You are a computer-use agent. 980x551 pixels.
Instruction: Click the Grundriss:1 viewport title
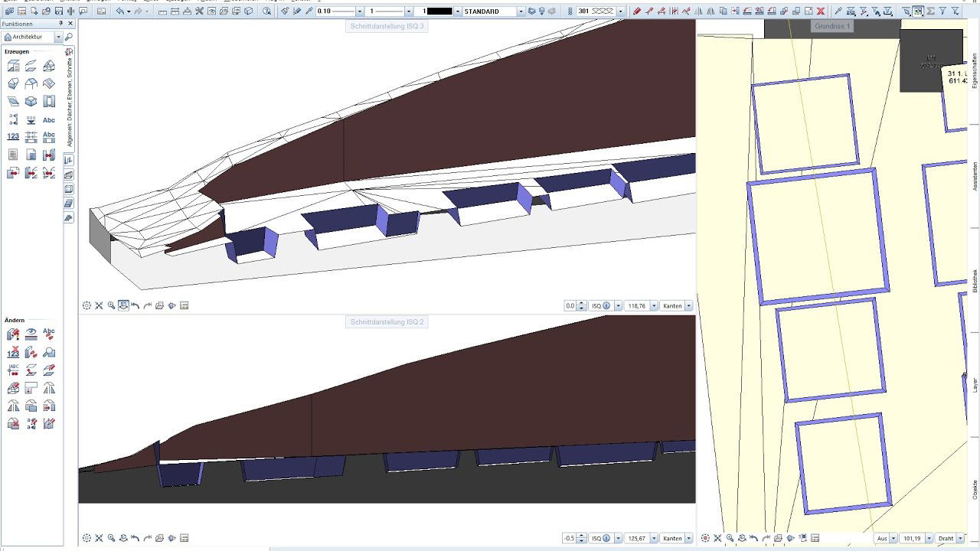click(832, 26)
